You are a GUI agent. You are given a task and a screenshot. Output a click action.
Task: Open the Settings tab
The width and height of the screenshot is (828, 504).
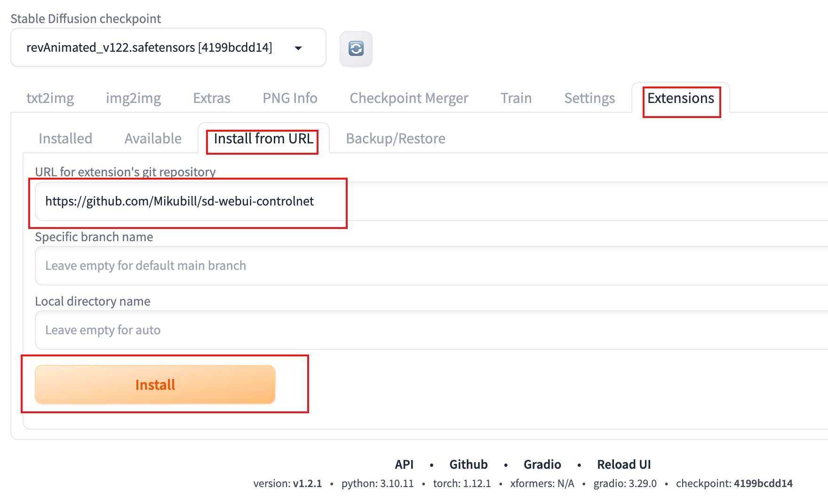(589, 98)
